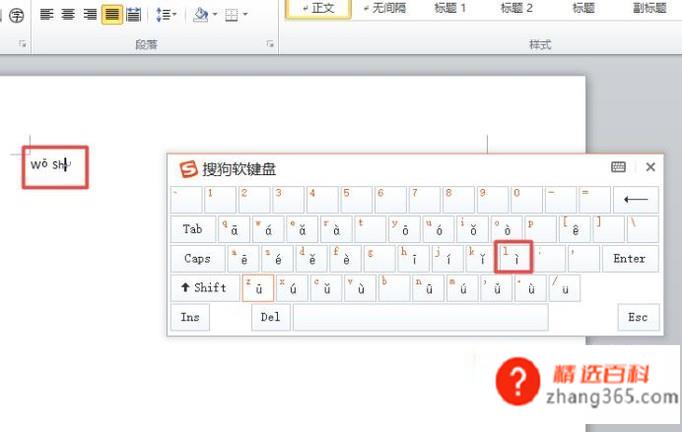This screenshot has height=432, width=682.
Task: Click the 1 key on soft keyboard
Action: pyautogui.click(x=221, y=200)
